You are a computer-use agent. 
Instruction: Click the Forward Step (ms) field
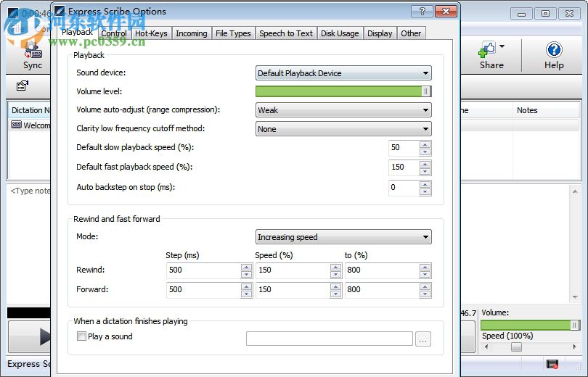click(204, 290)
